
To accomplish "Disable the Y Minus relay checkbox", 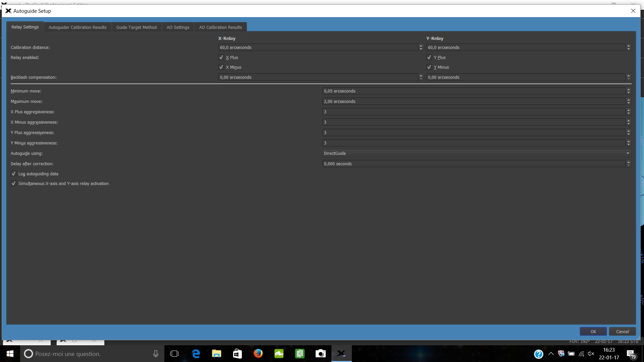I will [x=429, y=67].
